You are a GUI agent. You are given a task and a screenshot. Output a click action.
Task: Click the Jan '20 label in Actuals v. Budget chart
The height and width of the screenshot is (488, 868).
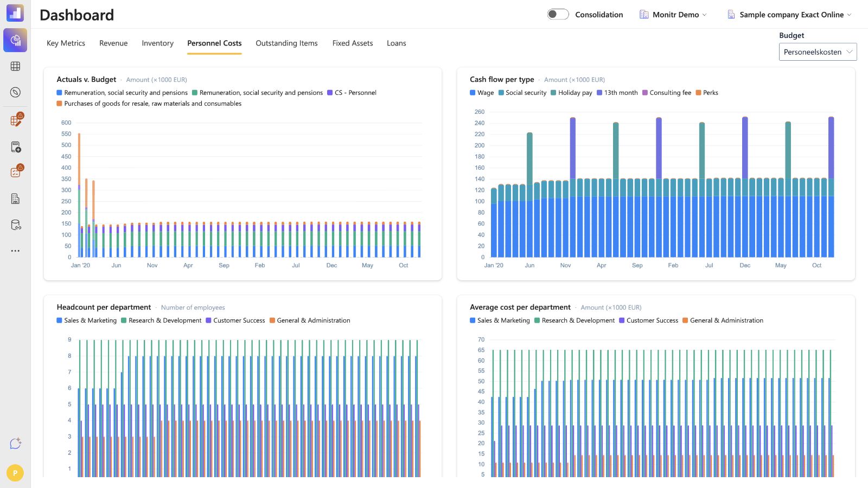(x=80, y=265)
